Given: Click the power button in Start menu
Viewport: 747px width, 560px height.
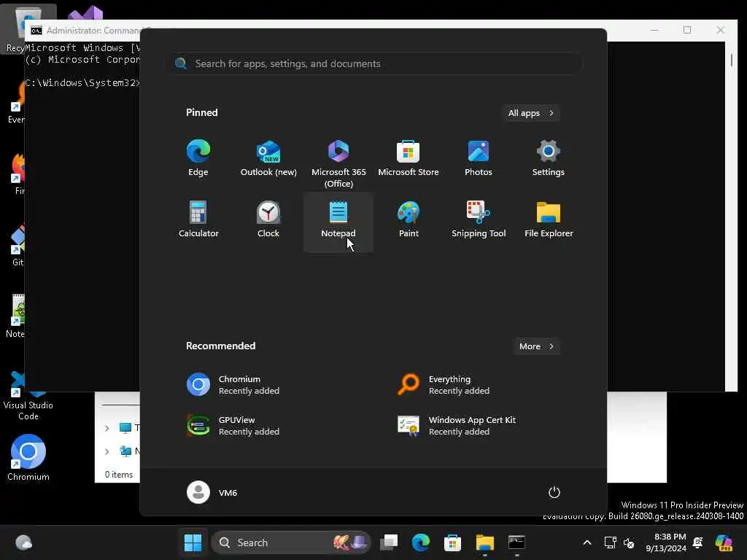Looking at the screenshot, I should click(x=554, y=492).
